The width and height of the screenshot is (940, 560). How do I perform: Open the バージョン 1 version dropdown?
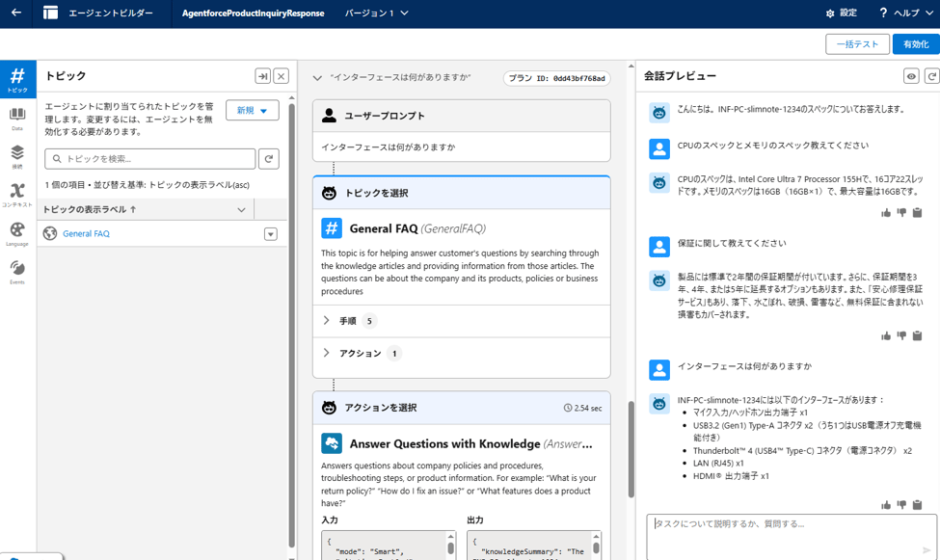[x=376, y=13]
